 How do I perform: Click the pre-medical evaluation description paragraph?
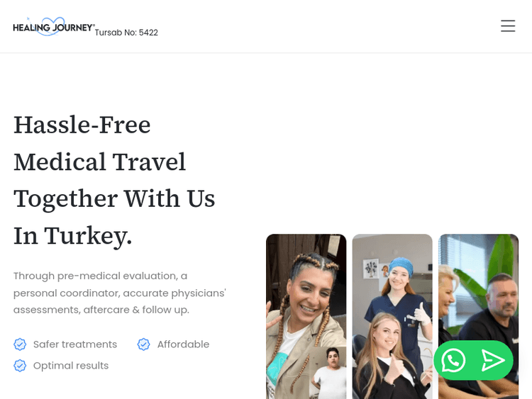[120, 293]
